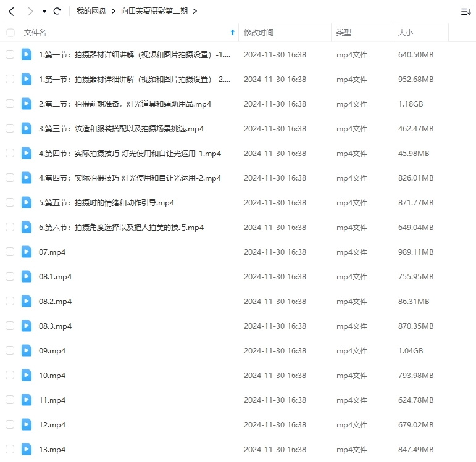Click video icon of 952.68MB file

click(x=27, y=79)
